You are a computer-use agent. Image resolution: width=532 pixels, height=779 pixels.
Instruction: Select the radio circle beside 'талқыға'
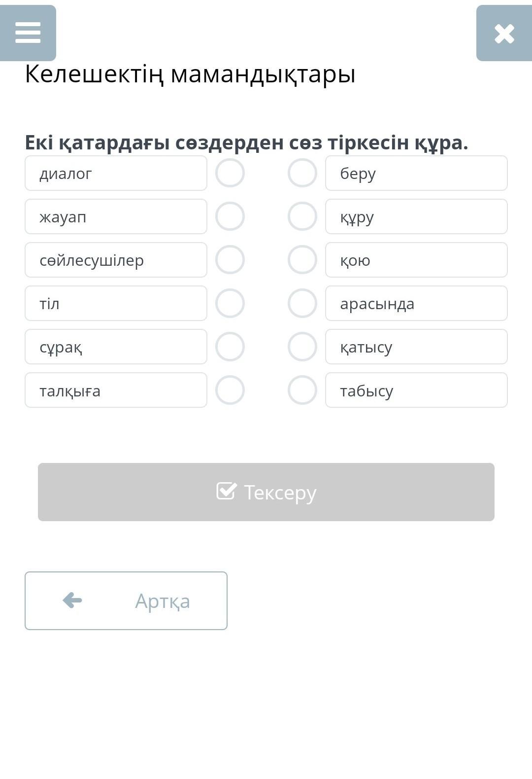230,390
